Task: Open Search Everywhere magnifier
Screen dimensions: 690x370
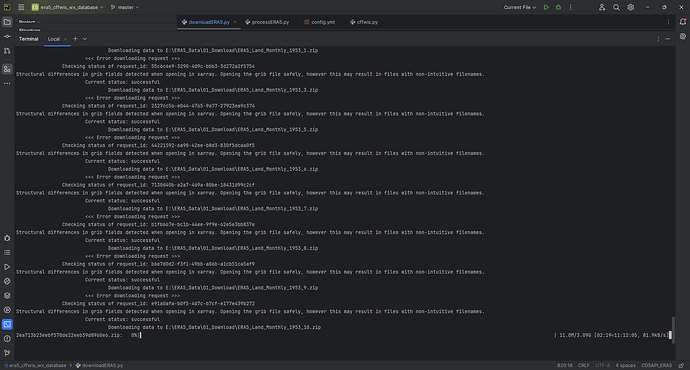Action: [x=617, y=7]
